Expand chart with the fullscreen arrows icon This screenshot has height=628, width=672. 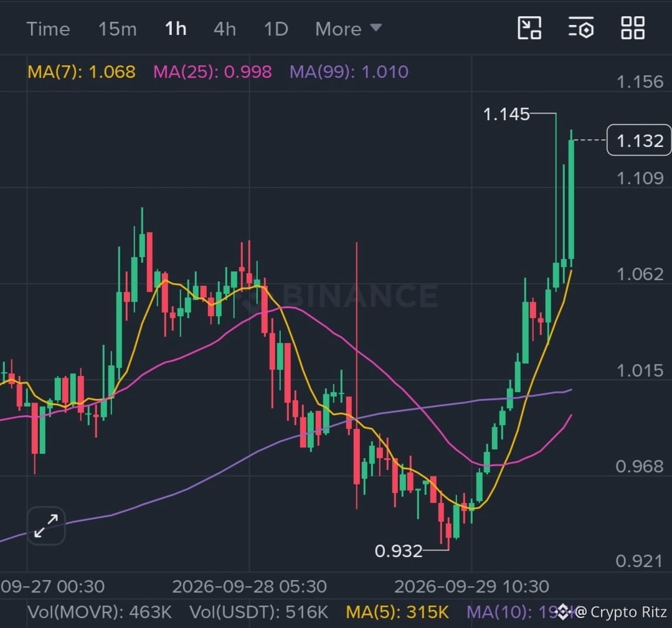tap(46, 526)
